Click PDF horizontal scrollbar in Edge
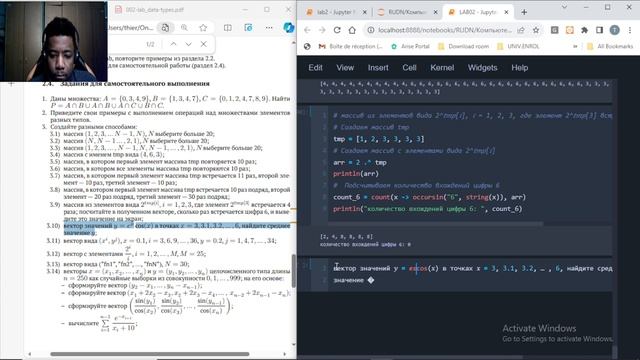This screenshot has height=360, width=640. click(149, 354)
